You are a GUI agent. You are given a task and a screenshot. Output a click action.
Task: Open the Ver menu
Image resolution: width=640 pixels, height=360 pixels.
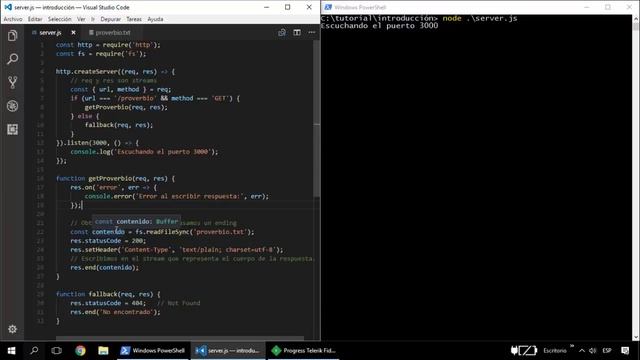point(81,19)
